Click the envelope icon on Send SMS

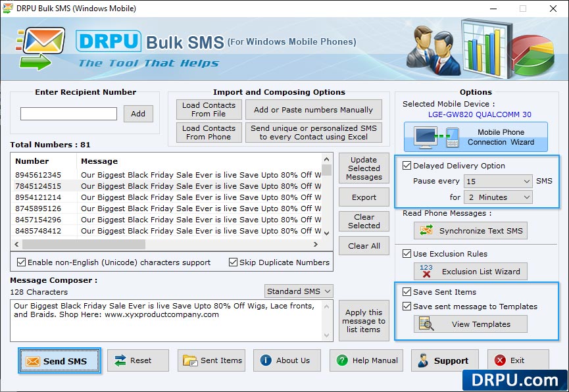click(x=33, y=361)
